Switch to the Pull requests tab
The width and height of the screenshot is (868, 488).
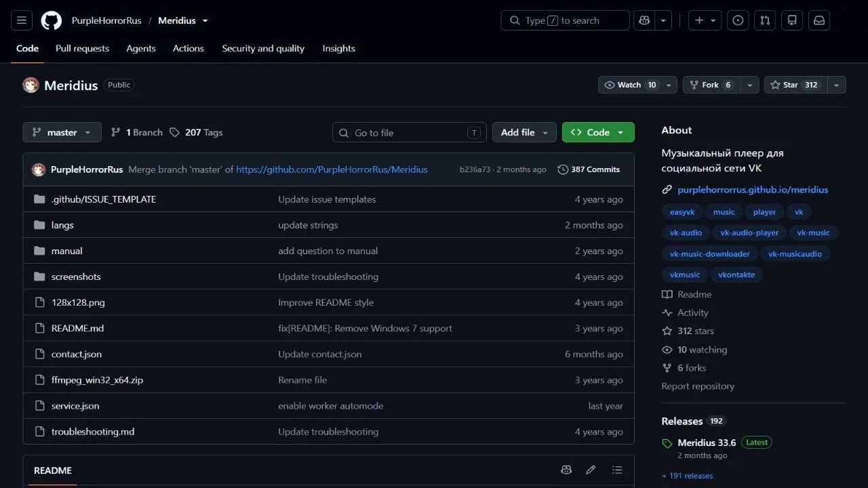pyautogui.click(x=82, y=48)
